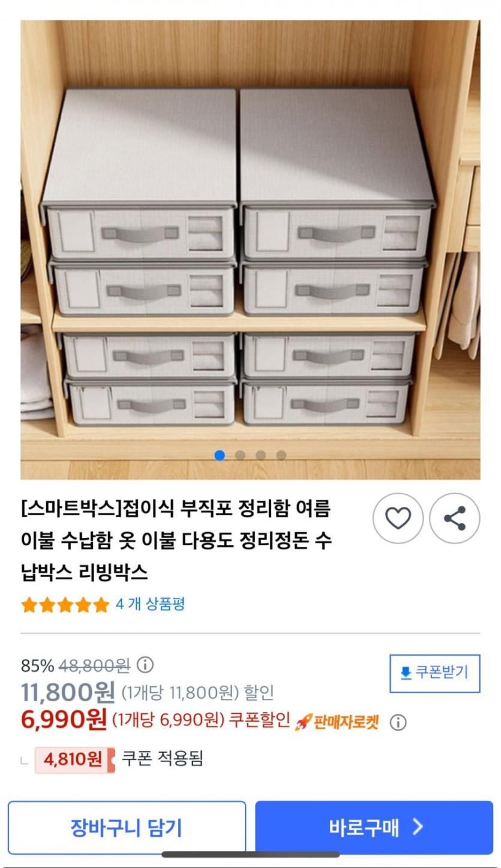Open the 4 개 상품평 reviews link
Screen dimensions: 501x868
click(150, 604)
